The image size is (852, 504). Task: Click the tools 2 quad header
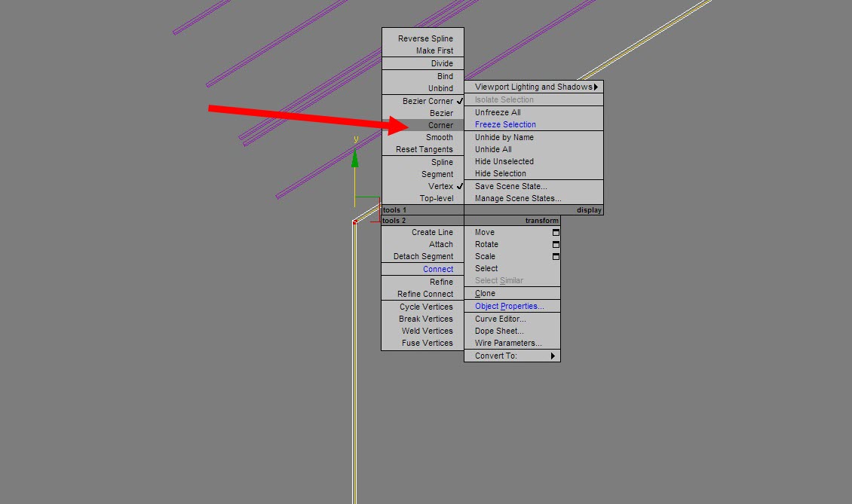(x=423, y=221)
